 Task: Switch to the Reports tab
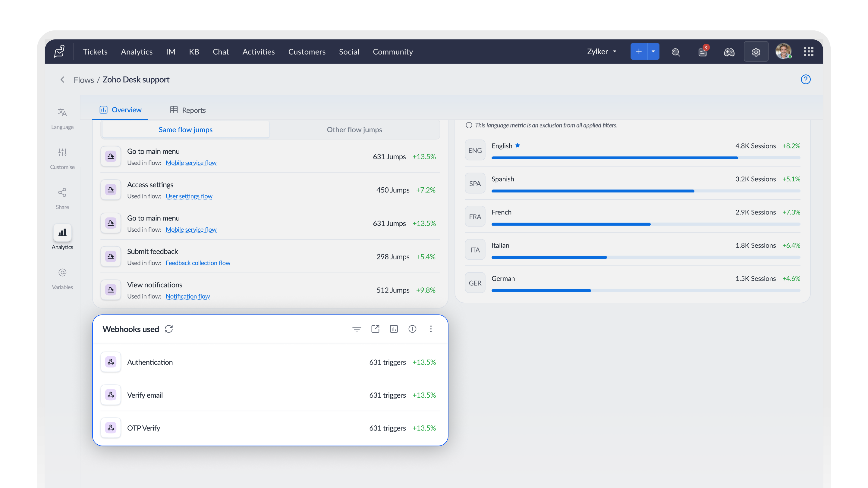click(188, 110)
